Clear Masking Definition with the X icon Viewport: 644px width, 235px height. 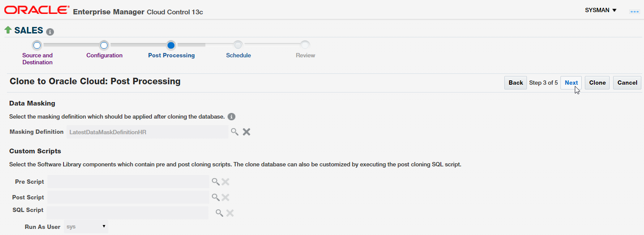(x=246, y=132)
